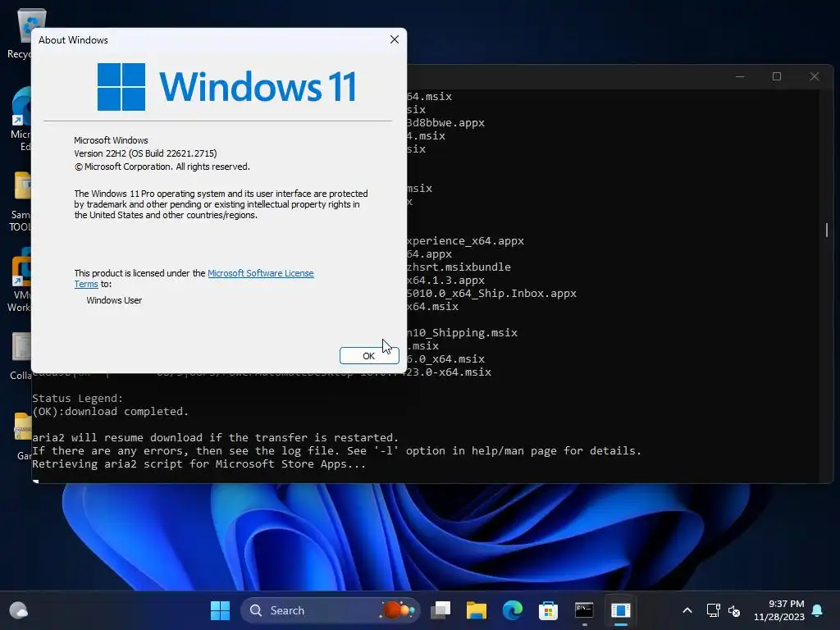840x630 pixels.
Task: Click the '5010.0_x64_Ship.Inbox.appx' console line
Action: (x=491, y=294)
